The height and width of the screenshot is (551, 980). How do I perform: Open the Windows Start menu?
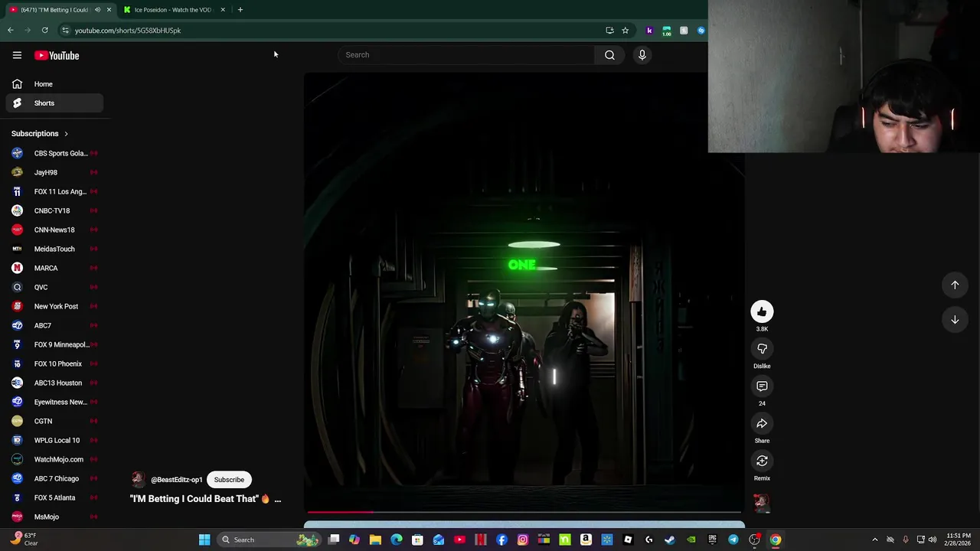(204, 540)
